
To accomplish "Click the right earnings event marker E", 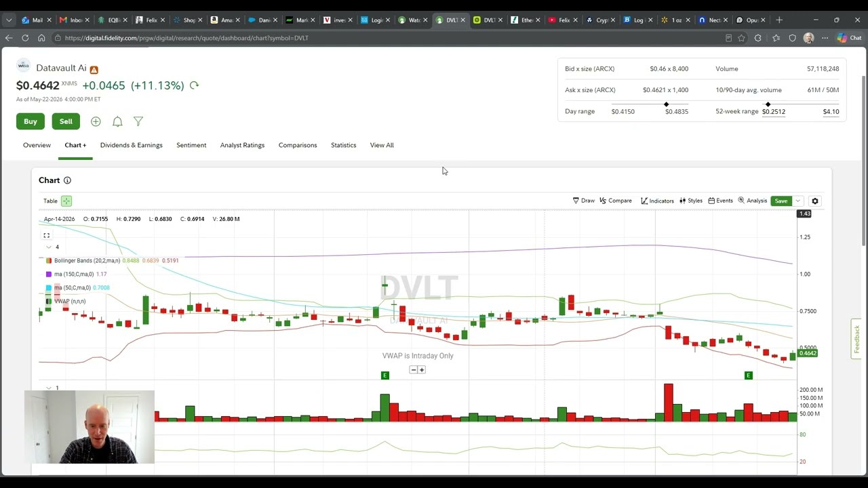I will pos(749,375).
